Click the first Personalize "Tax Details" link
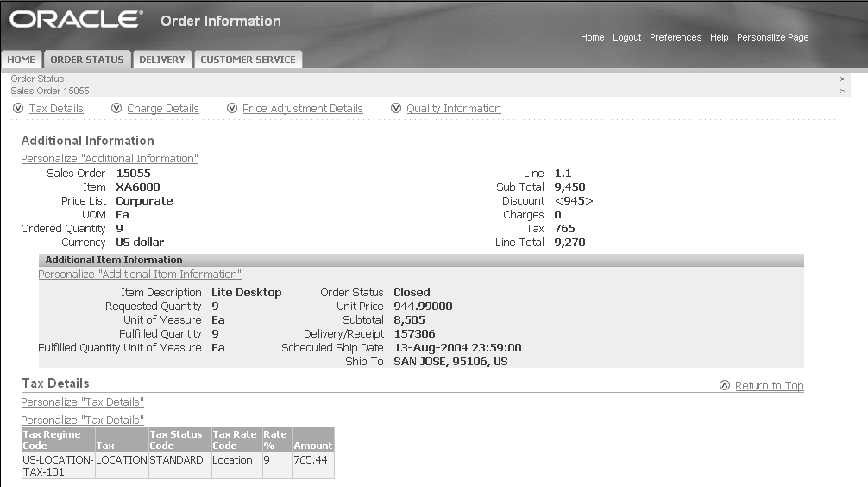This screenshot has height=487, width=868. pyautogui.click(x=83, y=402)
